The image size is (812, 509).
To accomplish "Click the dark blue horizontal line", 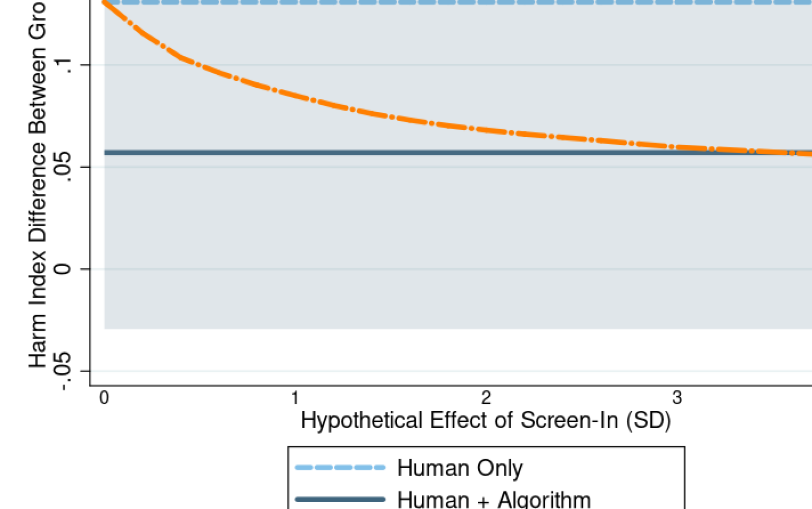I will pyautogui.click(x=366, y=153).
